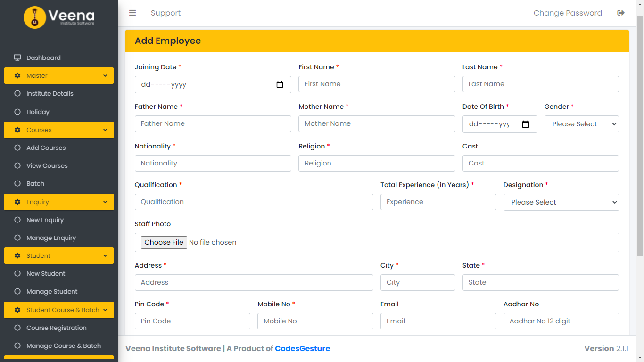The image size is (644, 362).
Task: Open Institute Details menu item
Action: tap(59, 93)
